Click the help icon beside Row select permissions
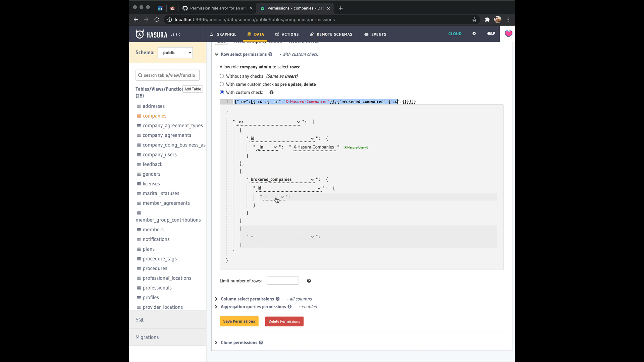This screenshot has height=362, width=644. click(270, 54)
